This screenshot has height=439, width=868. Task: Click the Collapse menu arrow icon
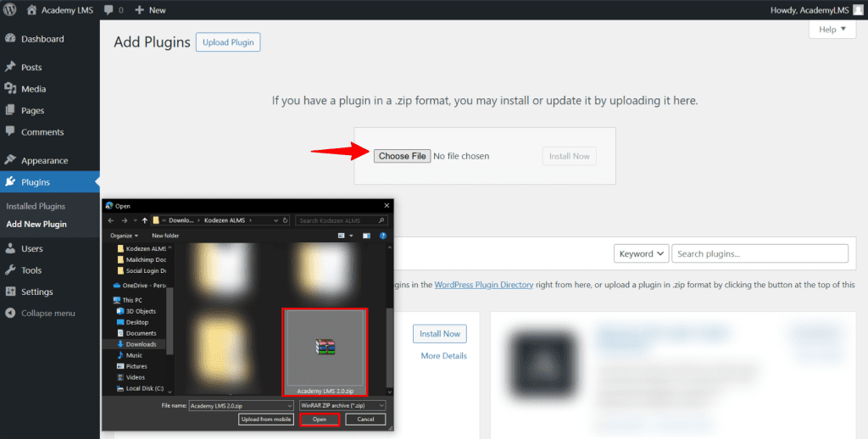pyautogui.click(x=10, y=313)
